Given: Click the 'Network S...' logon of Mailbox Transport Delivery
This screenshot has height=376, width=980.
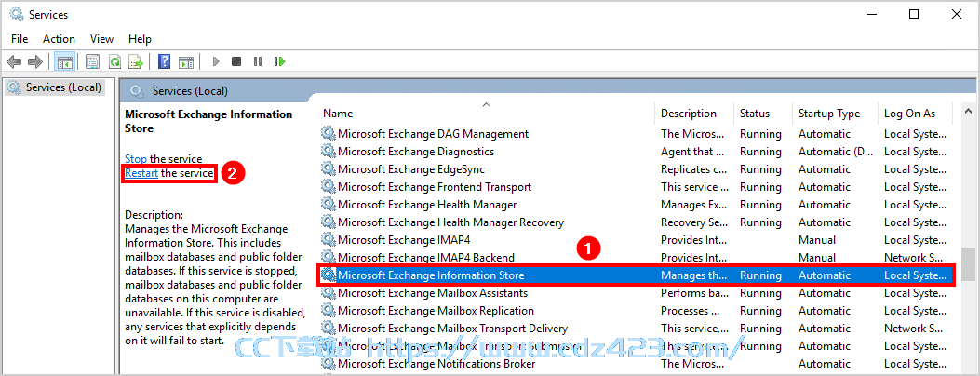Looking at the screenshot, I should (x=914, y=329).
